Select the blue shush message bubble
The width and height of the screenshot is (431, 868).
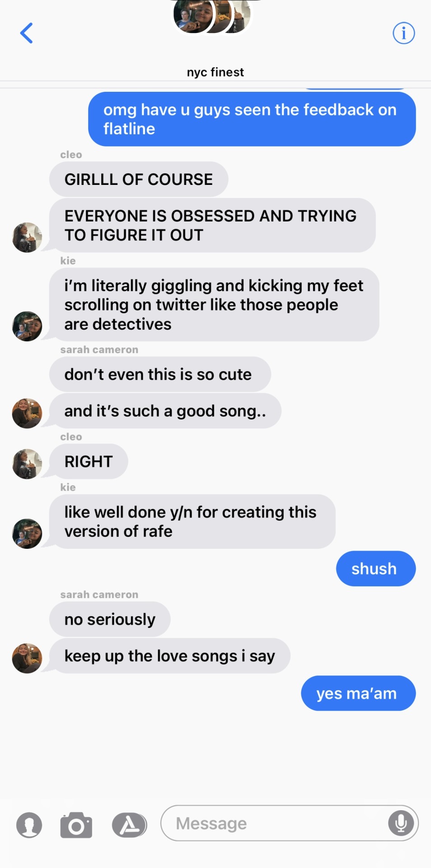(376, 569)
